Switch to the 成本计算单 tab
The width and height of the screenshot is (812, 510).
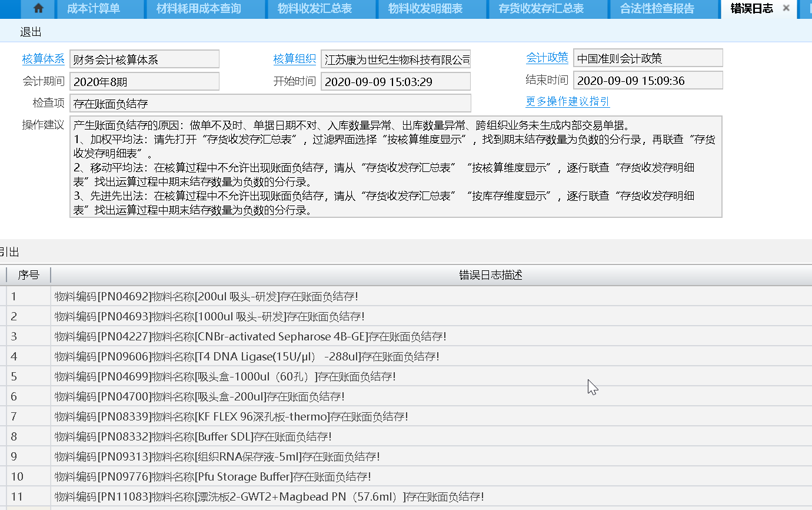(x=100, y=8)
